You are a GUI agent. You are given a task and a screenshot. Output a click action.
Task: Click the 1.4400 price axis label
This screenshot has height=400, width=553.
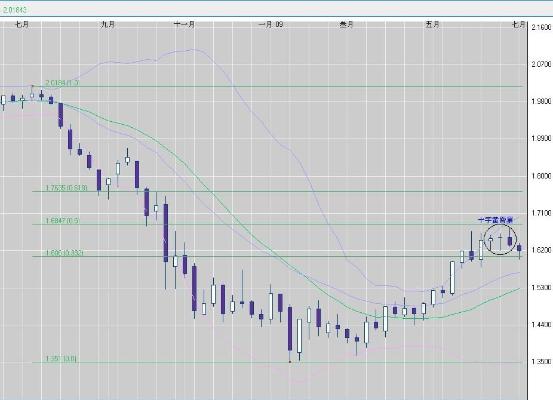(541, 324)
